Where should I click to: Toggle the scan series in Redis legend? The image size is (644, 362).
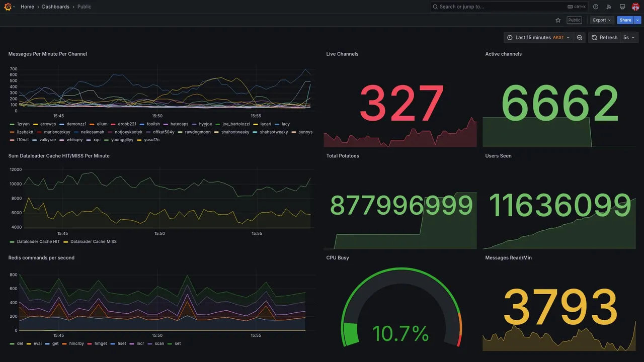[159, 344]
